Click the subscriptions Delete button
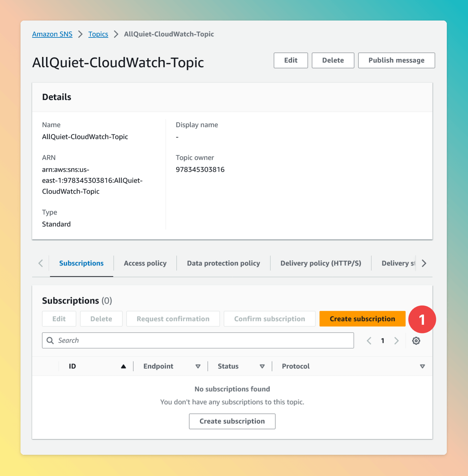 101,319
